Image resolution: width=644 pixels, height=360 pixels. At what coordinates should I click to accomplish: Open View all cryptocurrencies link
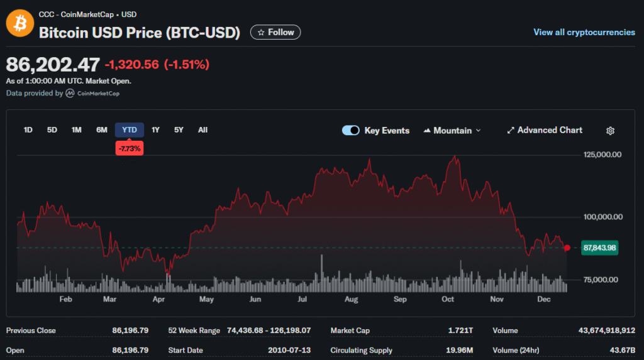584,32
